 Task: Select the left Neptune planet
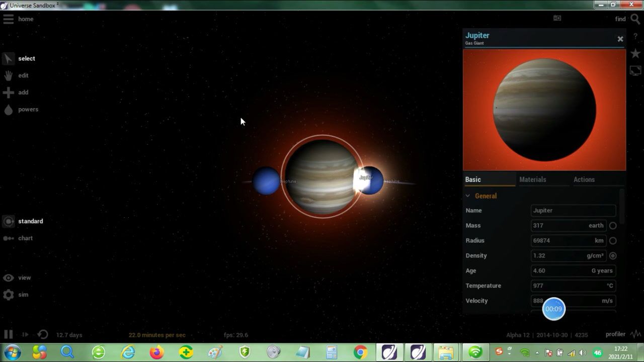tap(266, 181)
